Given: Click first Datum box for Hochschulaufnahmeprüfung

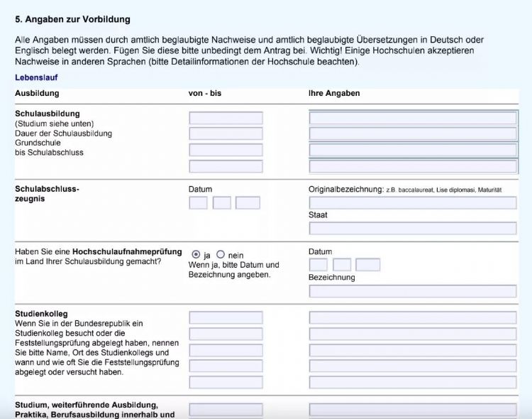Looking at the screenshot, I should (318, 265).
